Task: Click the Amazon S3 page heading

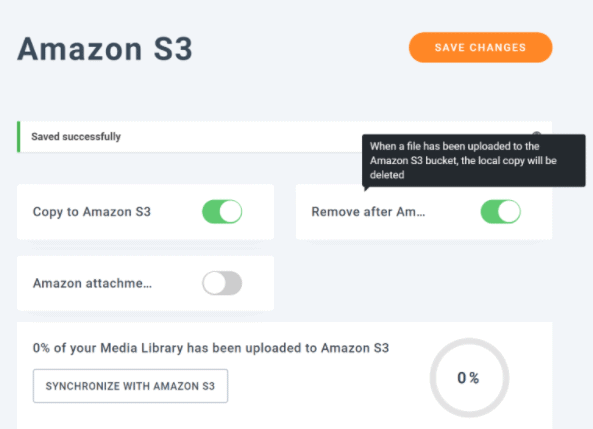Action: 105,48
